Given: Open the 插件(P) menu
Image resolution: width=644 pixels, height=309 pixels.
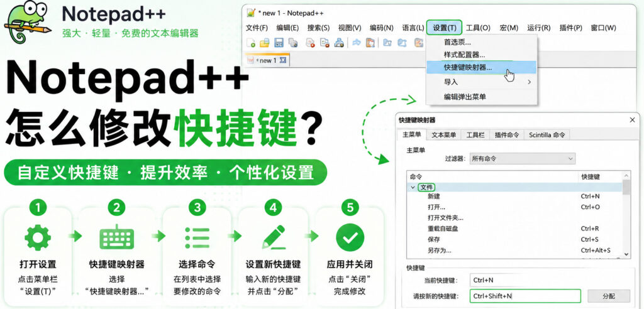Looking at the screenshot, I should click(571, 28).
